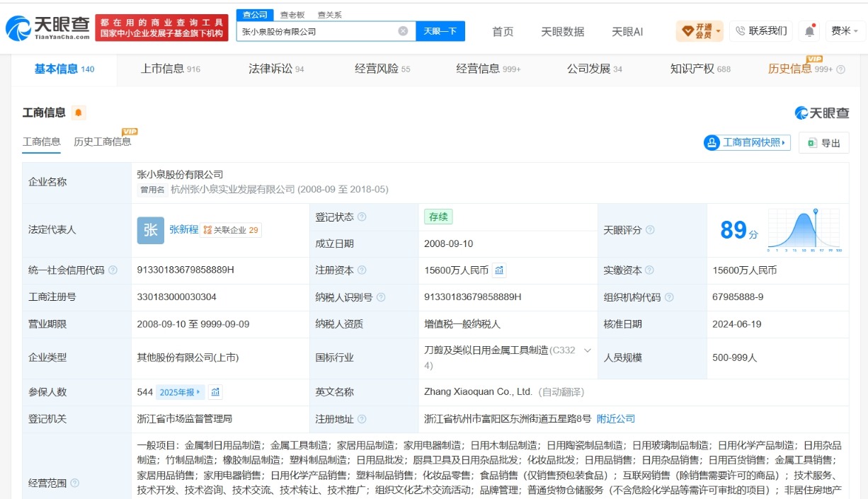Viewport: 868px width, 499px height.
Task: Click the orange alert bell beside 工商信息 heading
Action: pos(78,113)
